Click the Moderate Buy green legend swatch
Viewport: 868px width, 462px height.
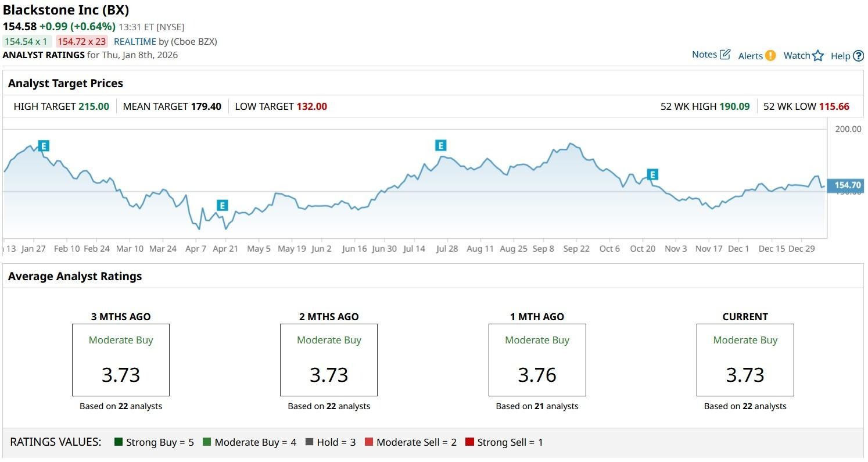coord(207,442)
